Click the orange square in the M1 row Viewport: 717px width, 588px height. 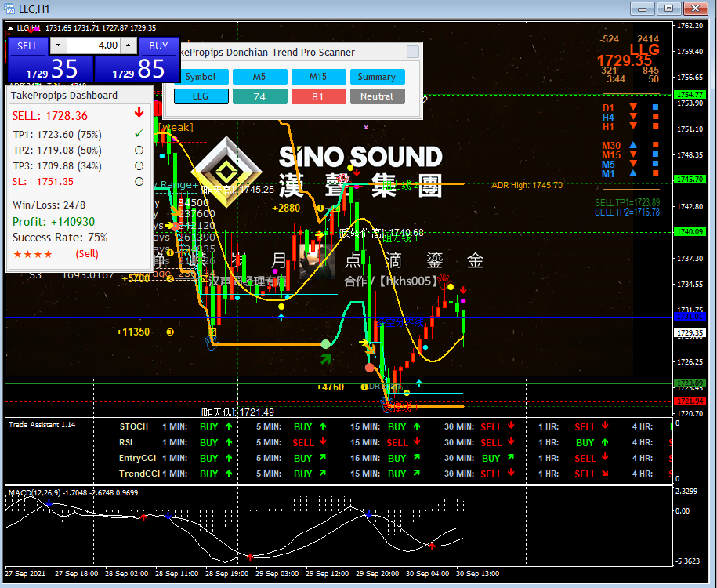pos(655,173)
